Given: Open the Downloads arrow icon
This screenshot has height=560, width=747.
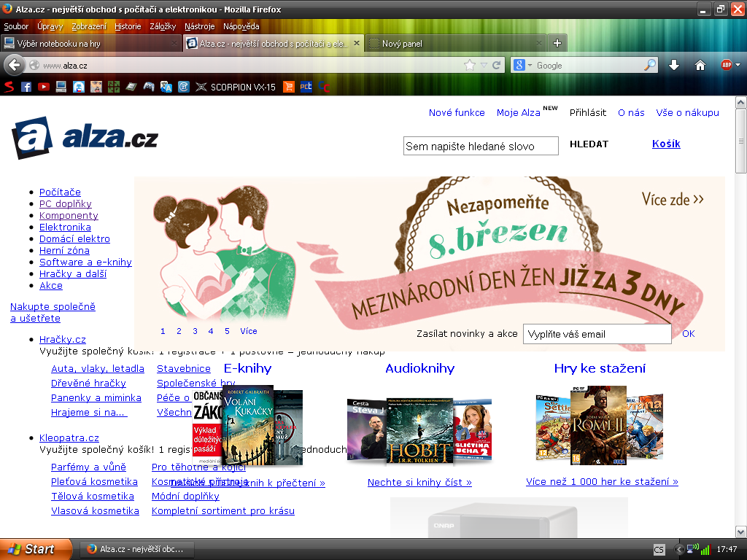Looking at the screenshot, I should click(x=673, y=65).
